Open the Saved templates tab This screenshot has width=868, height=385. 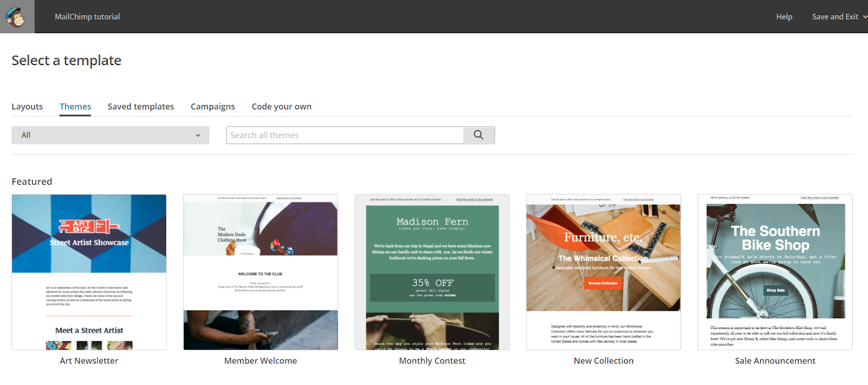tap(141, 106)
